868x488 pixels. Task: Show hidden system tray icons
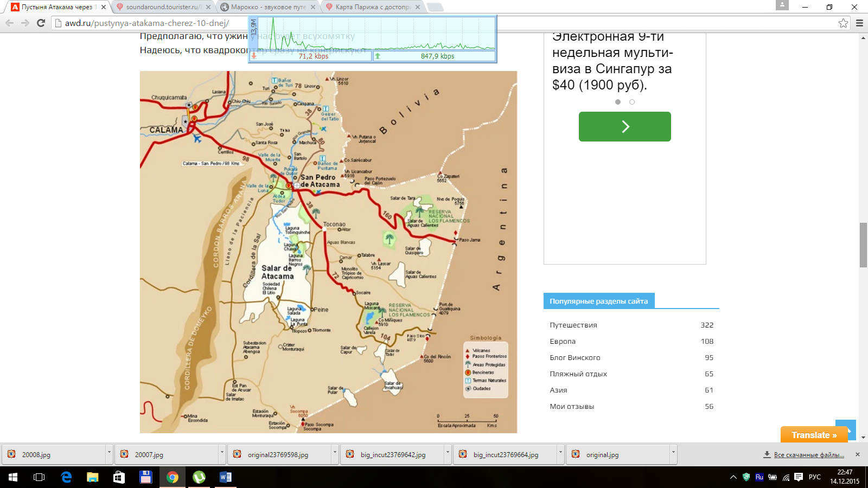click(x=733, y=477)
